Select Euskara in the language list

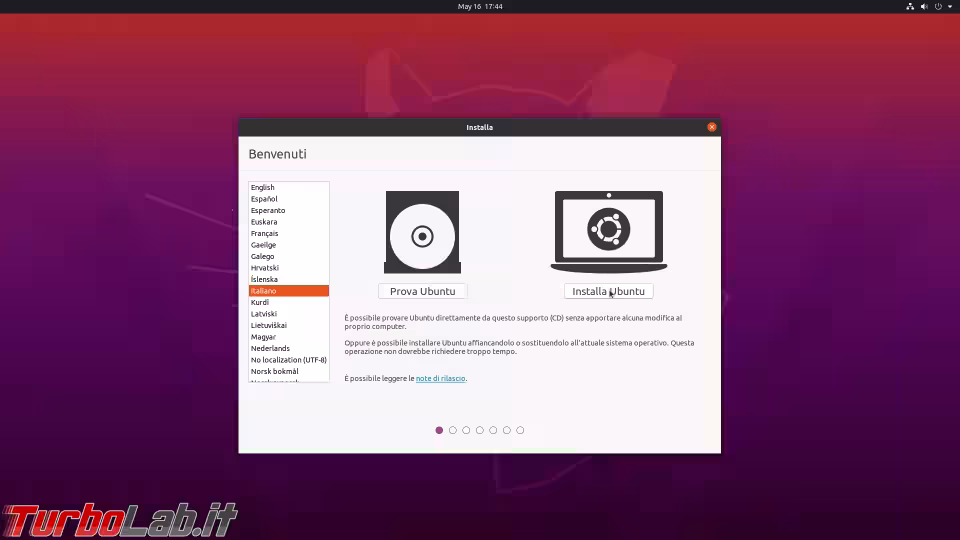click(289, 222)
